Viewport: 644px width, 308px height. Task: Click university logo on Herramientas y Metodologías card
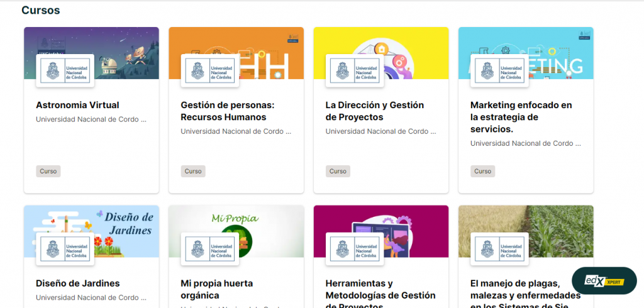[355, 249]
